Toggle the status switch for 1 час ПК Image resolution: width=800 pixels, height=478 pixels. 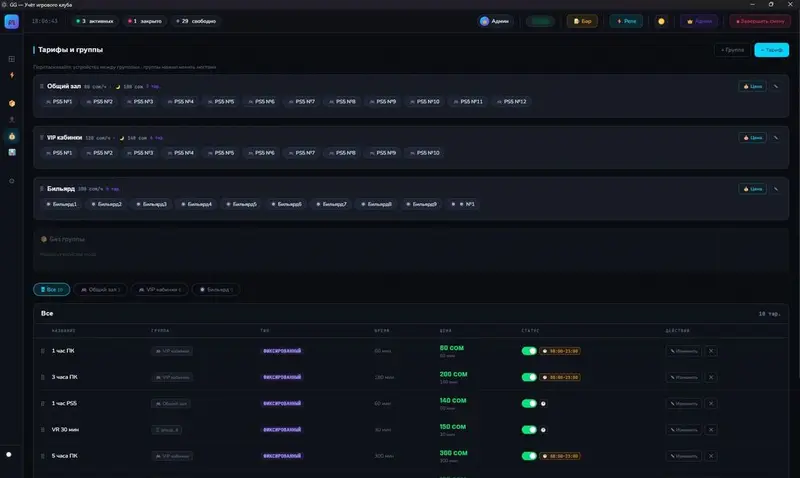coord(529,351)
